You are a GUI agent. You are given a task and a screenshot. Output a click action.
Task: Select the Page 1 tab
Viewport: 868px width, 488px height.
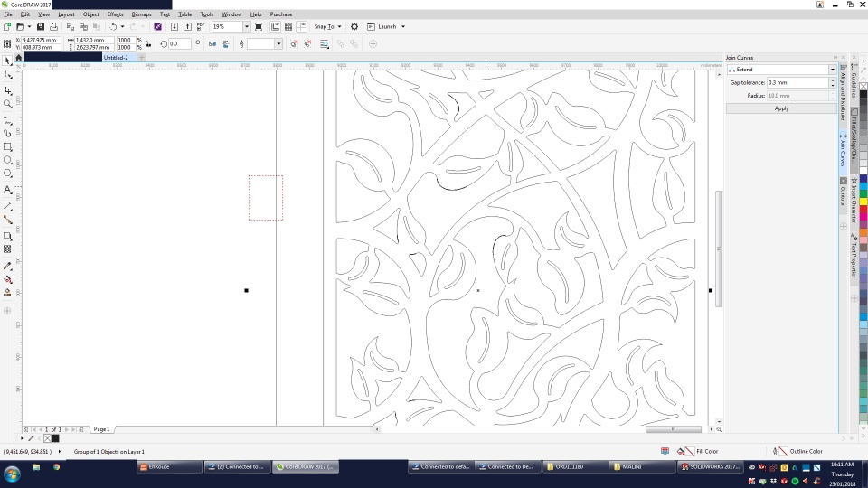(101, 429)
